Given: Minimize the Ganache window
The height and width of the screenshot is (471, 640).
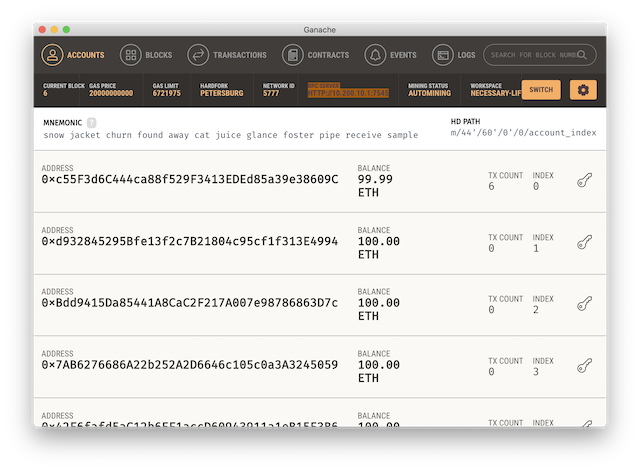Looking at the screenshot, I should pos(54,29).
